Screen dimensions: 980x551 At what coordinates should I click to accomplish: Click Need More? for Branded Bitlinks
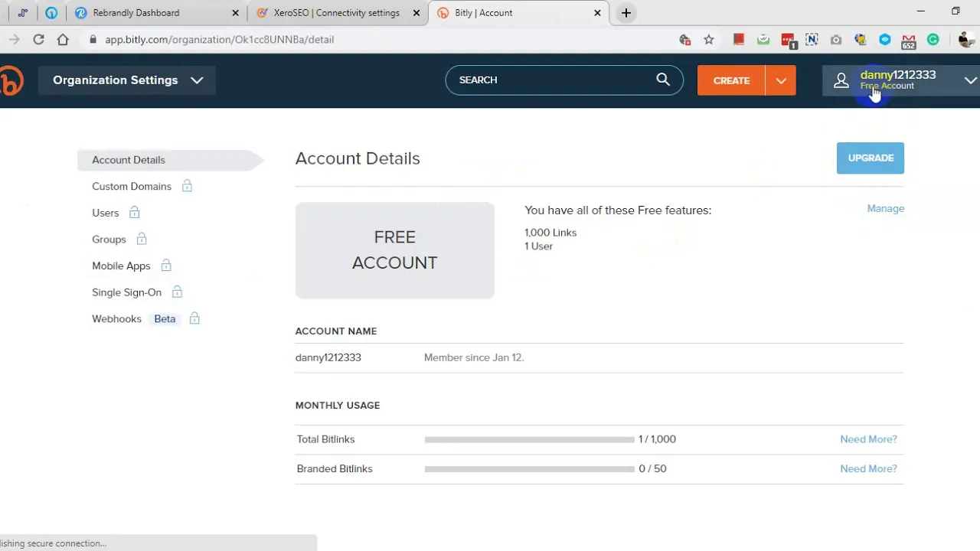point(868,468)
